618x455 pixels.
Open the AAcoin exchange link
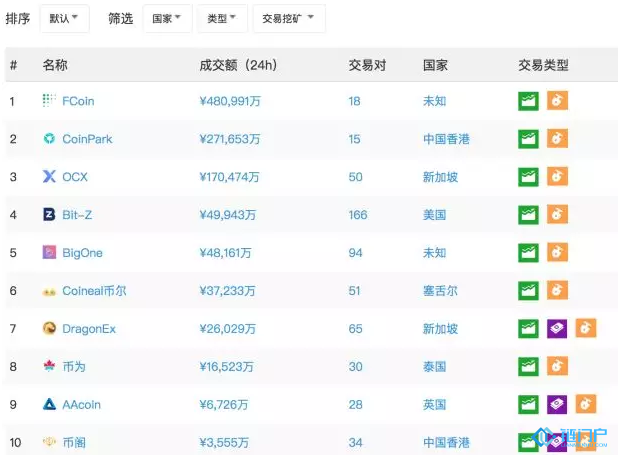point(81,405)
